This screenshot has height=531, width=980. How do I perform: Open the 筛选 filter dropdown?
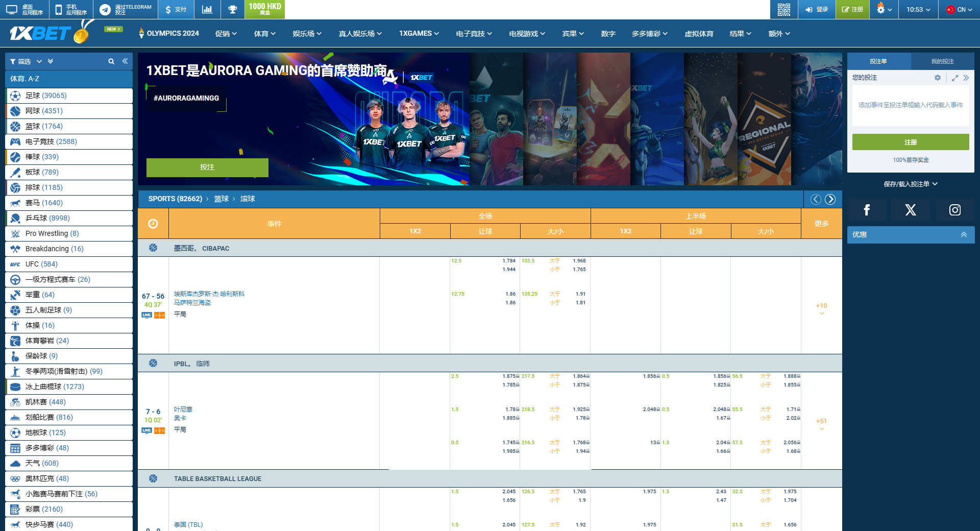click(x=25, y=61)
